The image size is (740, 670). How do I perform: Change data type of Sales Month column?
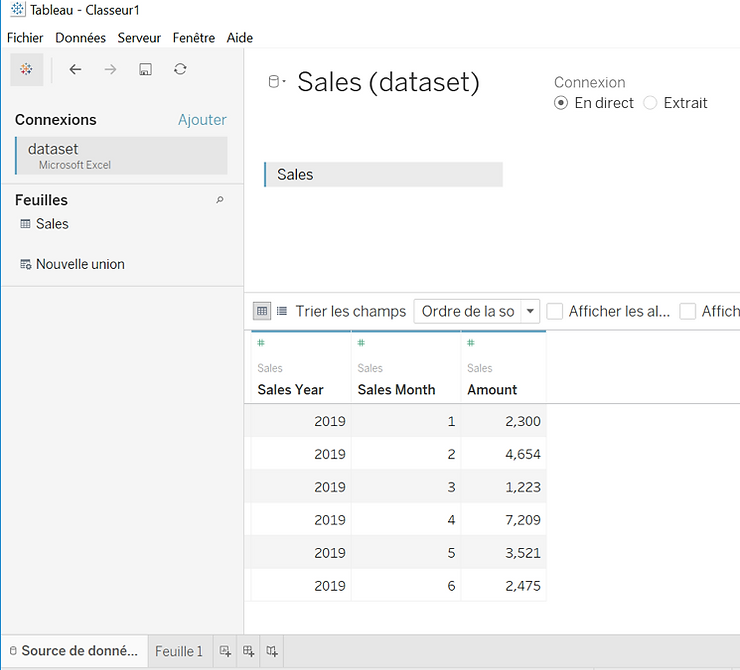tap(361, 343)
